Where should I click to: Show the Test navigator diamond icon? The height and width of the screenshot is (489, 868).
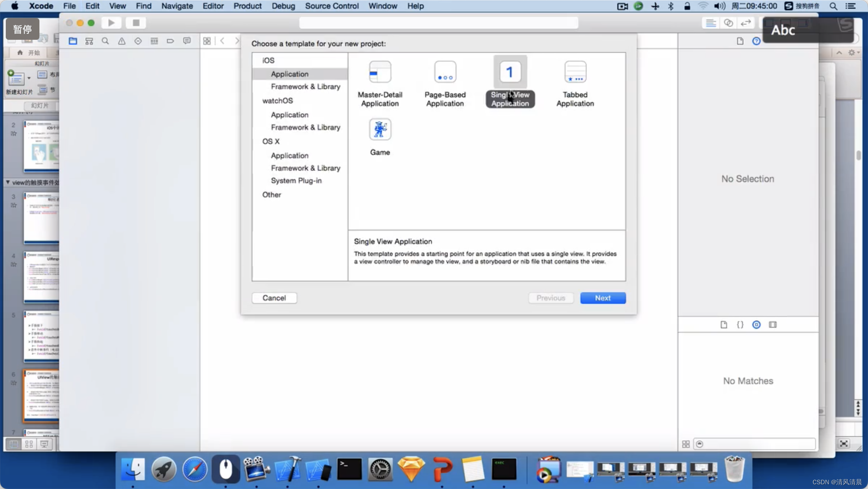(x=138, y=41)
